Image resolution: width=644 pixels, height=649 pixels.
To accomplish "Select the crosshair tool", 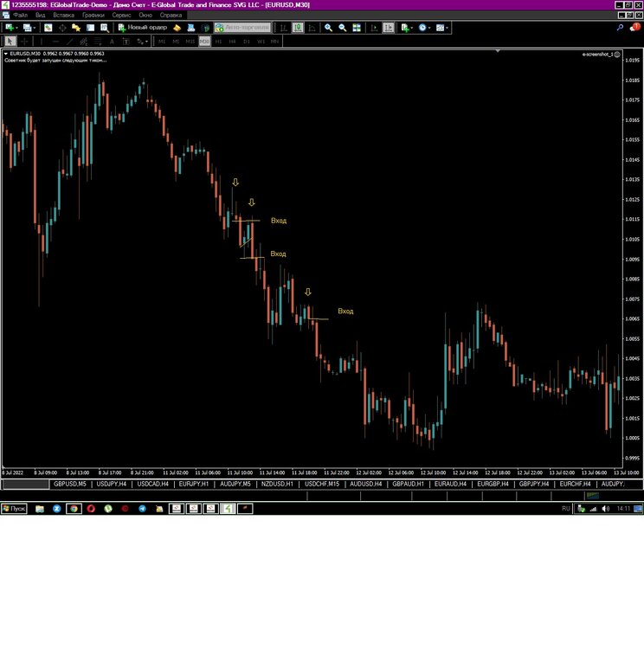I will 24,42.
